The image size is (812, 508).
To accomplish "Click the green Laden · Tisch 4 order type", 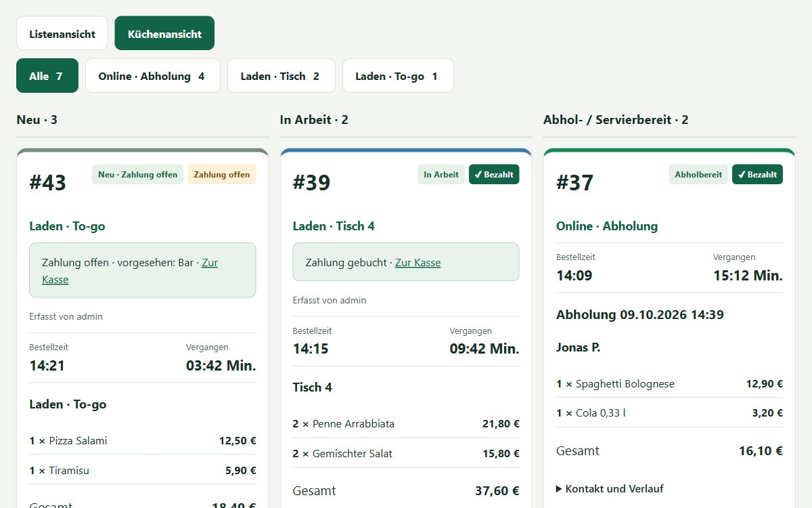I will 334,226.
